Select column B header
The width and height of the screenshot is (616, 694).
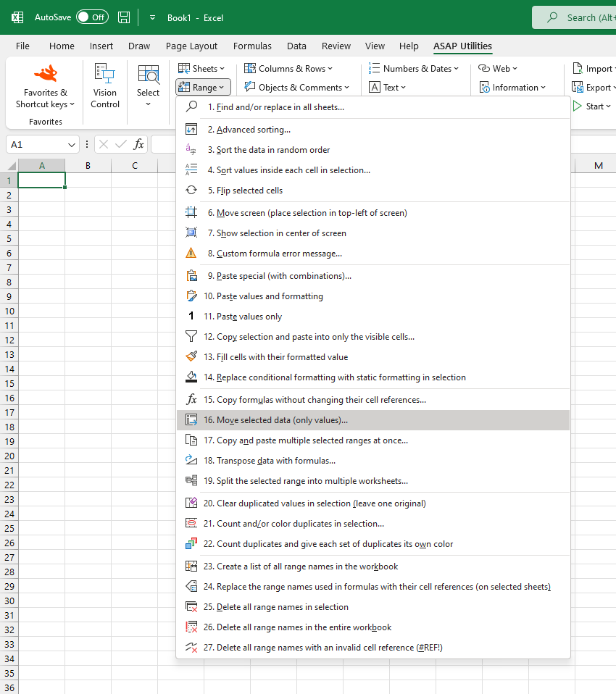coord(88,166)
